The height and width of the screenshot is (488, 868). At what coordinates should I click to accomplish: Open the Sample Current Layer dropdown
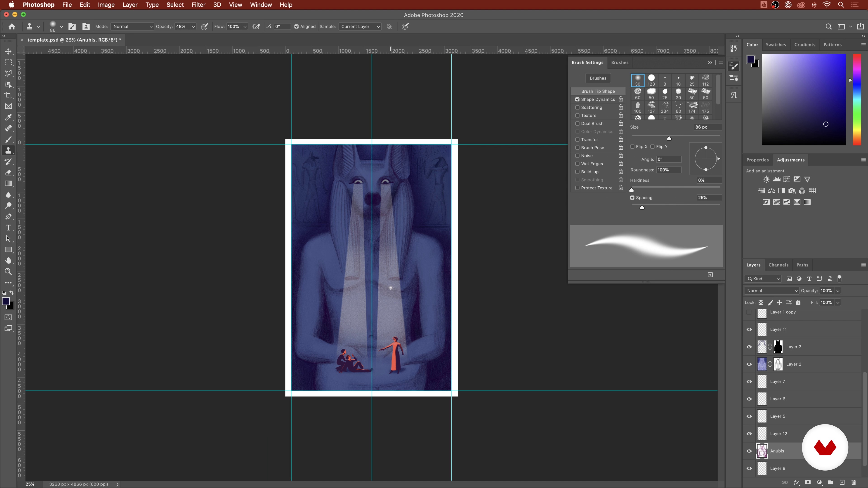click(x=360, y=27)
